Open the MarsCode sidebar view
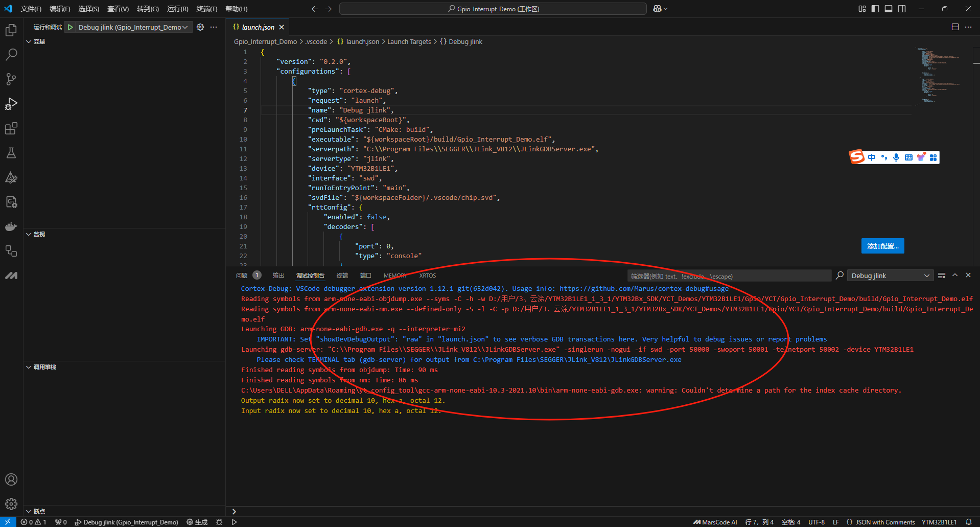The height and width of the screenshot is (527, 980). tap(11, 276)
